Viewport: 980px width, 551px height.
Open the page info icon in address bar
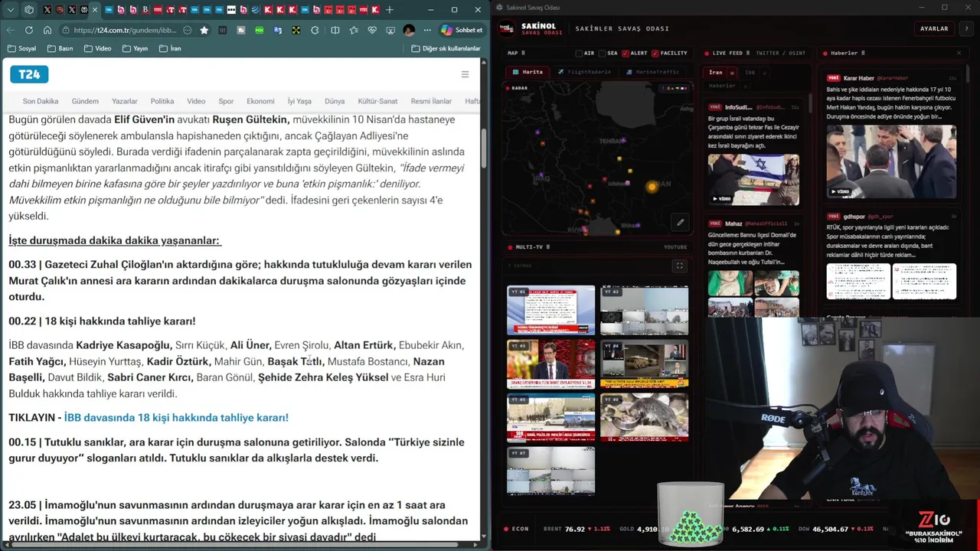(66, 30)
